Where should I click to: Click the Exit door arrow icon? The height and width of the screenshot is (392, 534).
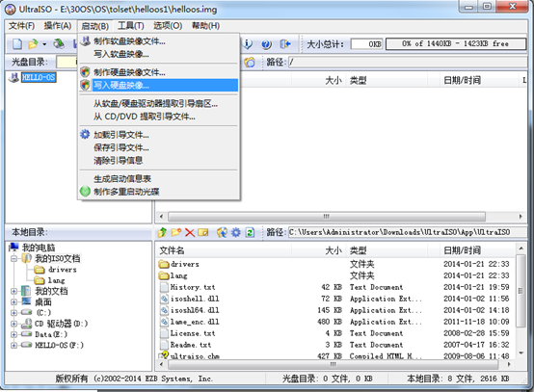tap(285, 44)
